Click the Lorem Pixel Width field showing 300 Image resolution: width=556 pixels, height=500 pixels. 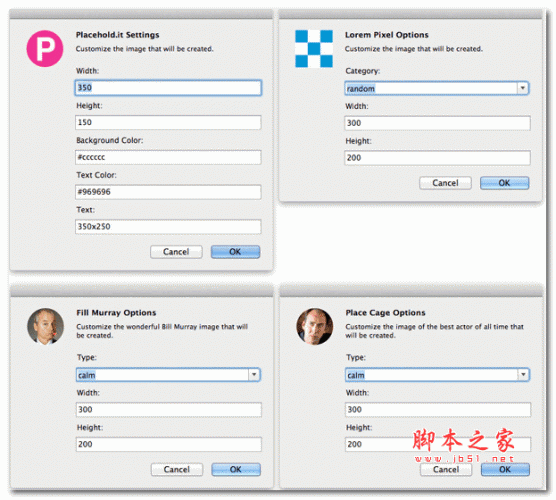click(437, 123)
